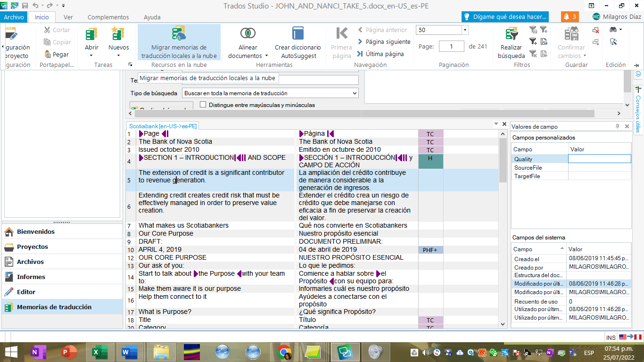Image resolution: width=644 pixels, height=362 pixels.
Task: Select Migrar memorias de traducción locales a la nube
Action: pos(179,42)
